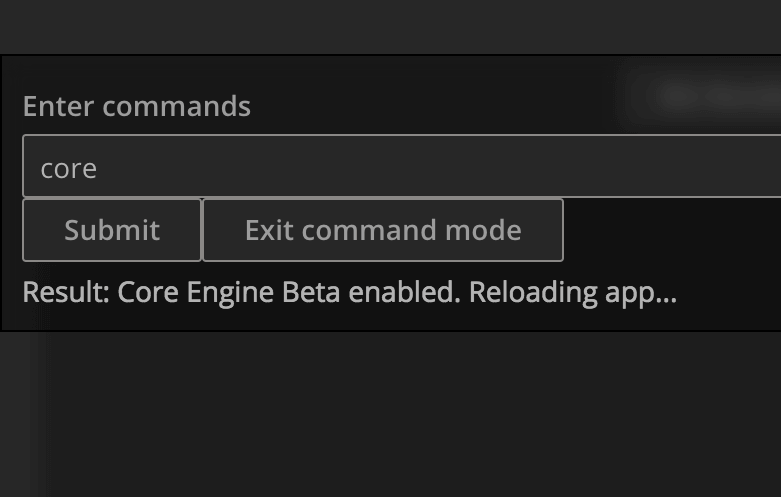Click the 'Enter commands' label
Viewport: 781px width, 497px height.
[136, 106]
